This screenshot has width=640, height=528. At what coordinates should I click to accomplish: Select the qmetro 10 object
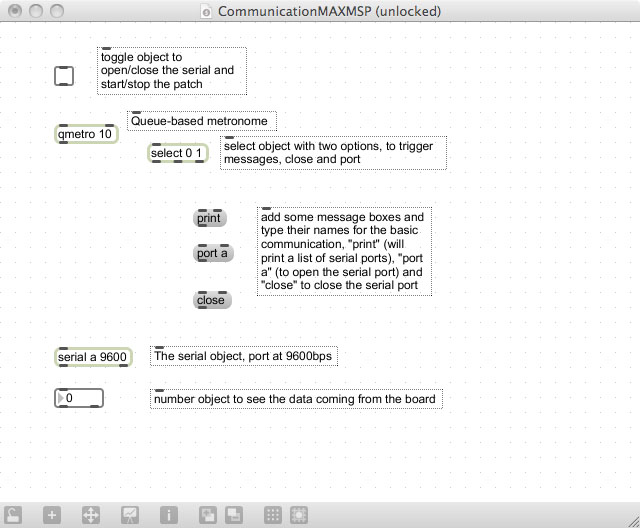pos(85,134)
